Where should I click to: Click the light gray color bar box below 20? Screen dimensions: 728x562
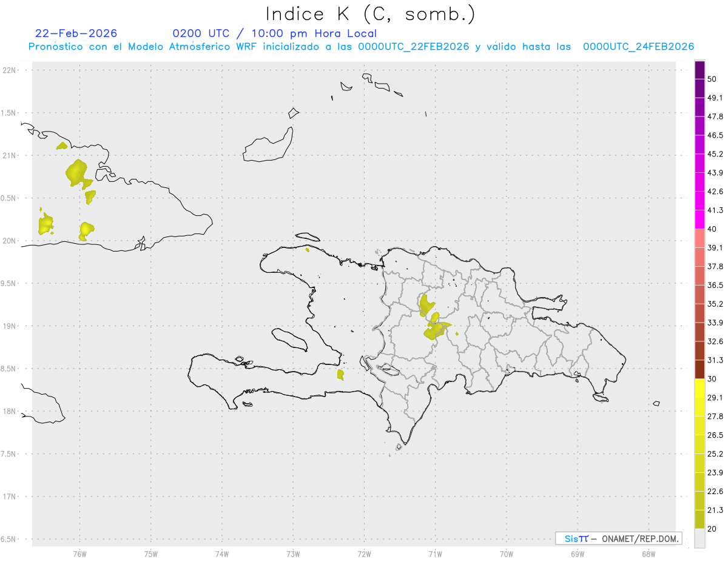tap(699, 538)
